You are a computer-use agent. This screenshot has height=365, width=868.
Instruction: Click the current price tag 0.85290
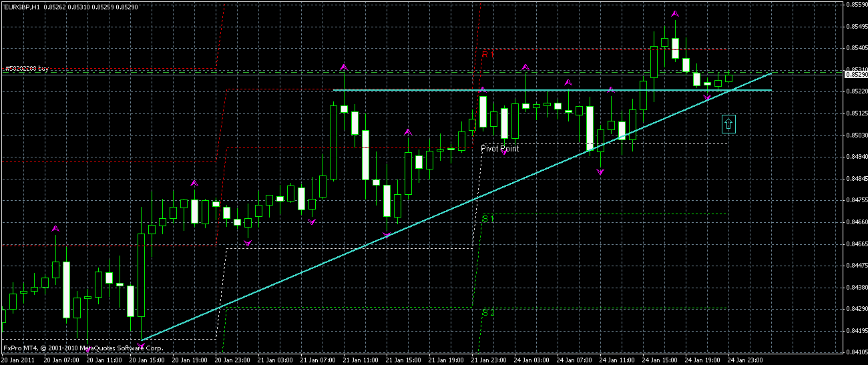(x=856, y=74)
